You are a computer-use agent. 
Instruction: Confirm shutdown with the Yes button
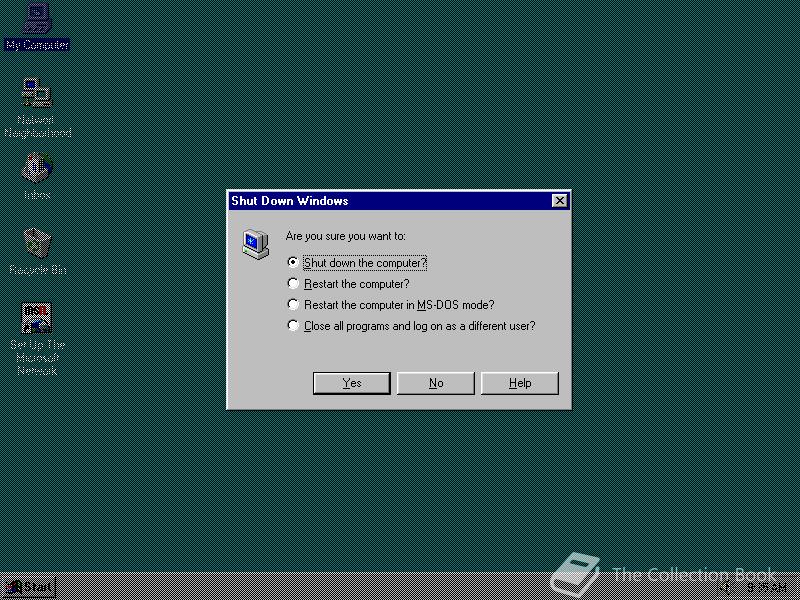(x=352, y=383)
